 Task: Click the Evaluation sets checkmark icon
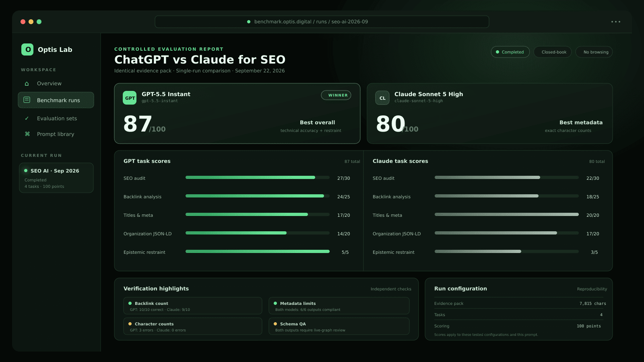click(27, 118)
